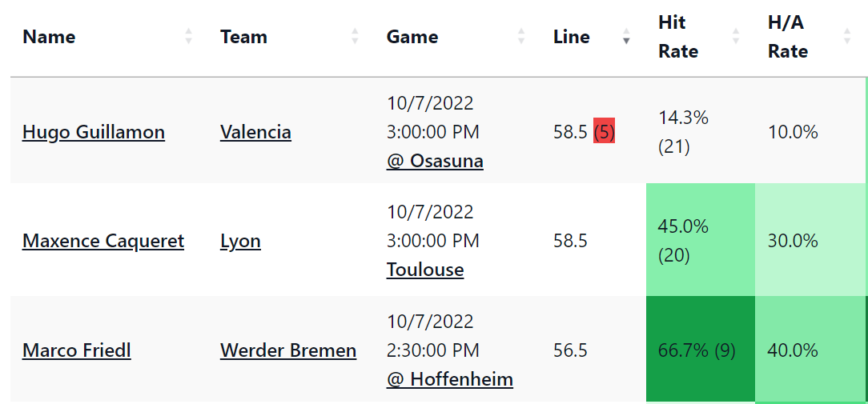The height and width of the screenshot is (404, 868).
Task: Open Maxence Caqueret player link
Action: pyautogui.click(x=103, y=242)
